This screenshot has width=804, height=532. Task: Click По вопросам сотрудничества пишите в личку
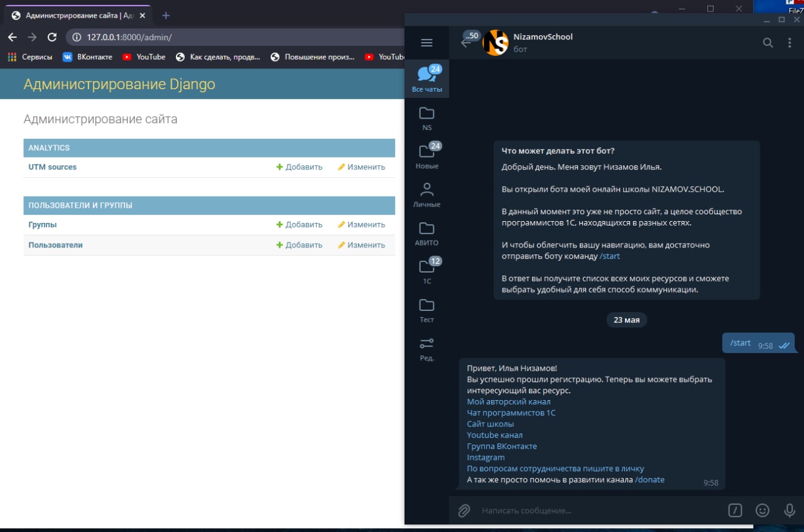(556, 469)
